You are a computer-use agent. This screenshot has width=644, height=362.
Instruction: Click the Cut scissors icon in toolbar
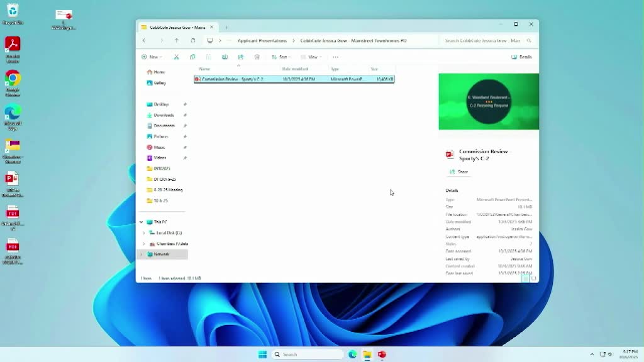click(176, 57)
